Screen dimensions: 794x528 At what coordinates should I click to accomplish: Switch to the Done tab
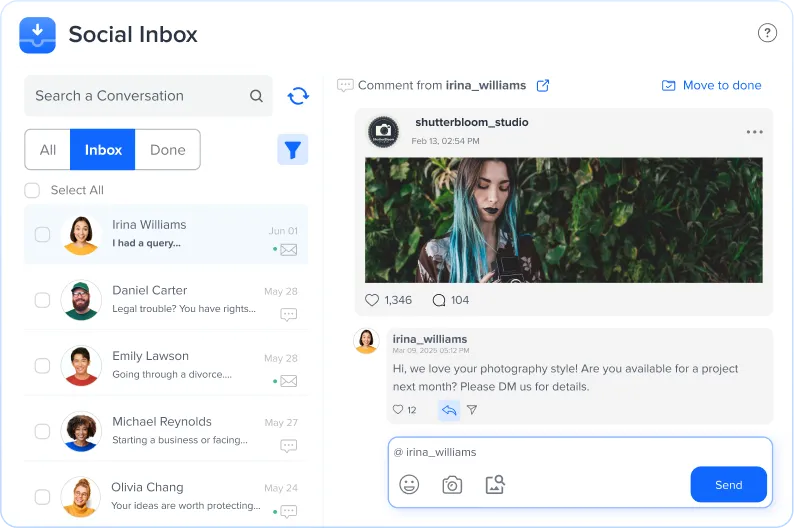(x=168, y=150)
